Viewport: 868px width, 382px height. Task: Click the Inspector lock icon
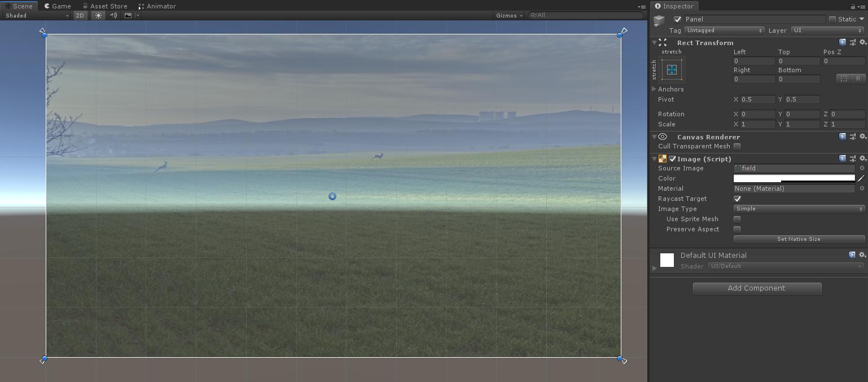[852, 6]
